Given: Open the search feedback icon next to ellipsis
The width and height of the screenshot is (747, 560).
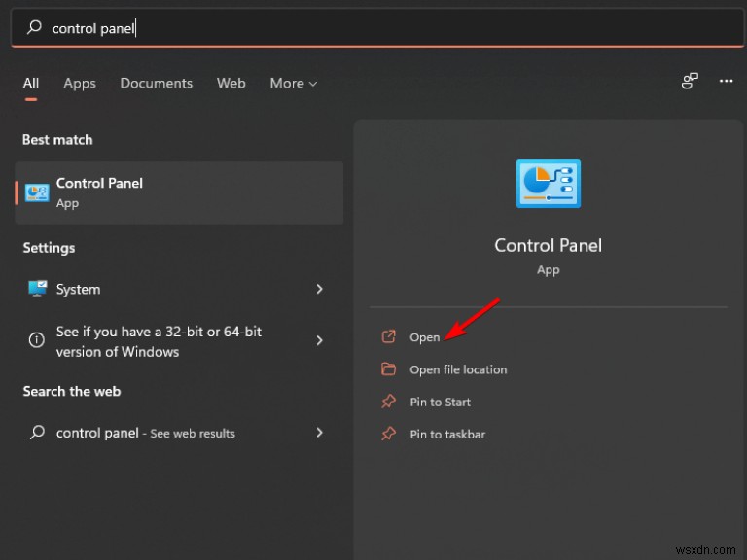Looking at the screenshot, I should coord(690,81).
